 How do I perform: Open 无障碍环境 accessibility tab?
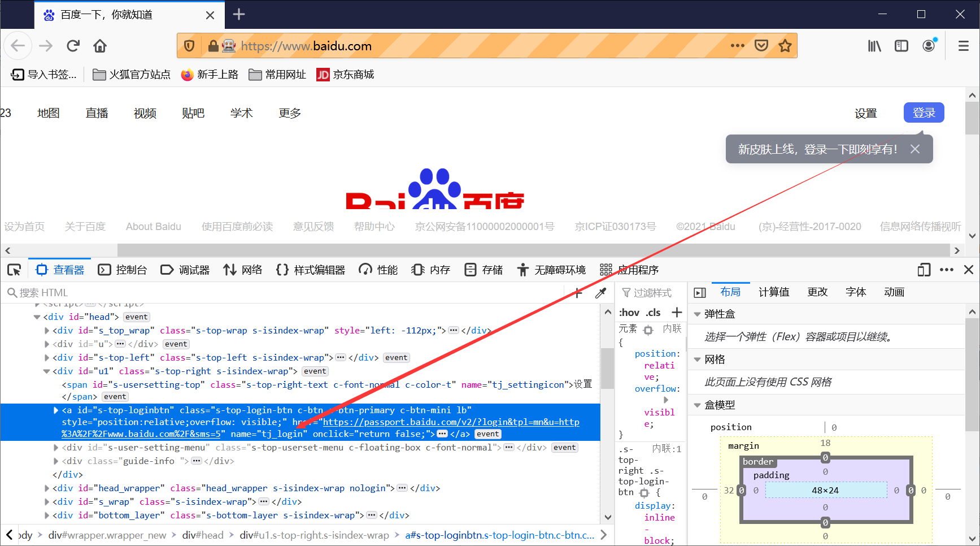[x=551, y=270]
